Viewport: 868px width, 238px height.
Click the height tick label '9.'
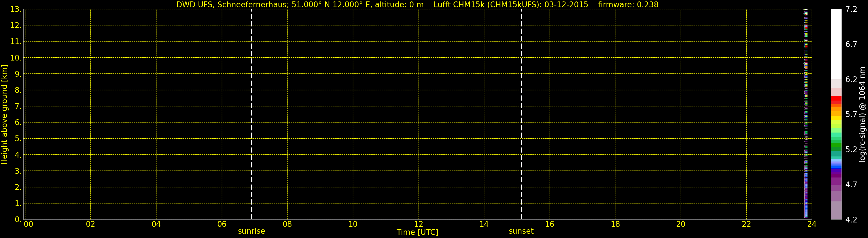[18, 74]
